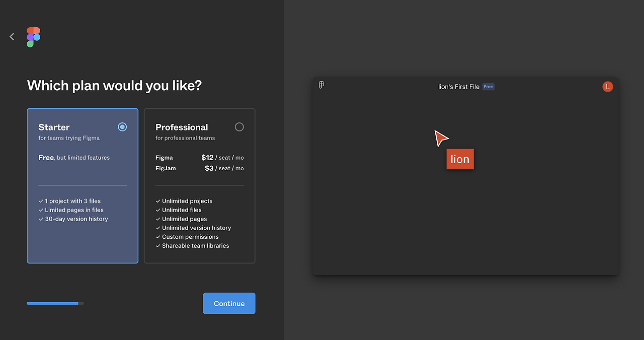Select the Professional plan radio button
Screen dimensions: 644x340
click(239, 127)
